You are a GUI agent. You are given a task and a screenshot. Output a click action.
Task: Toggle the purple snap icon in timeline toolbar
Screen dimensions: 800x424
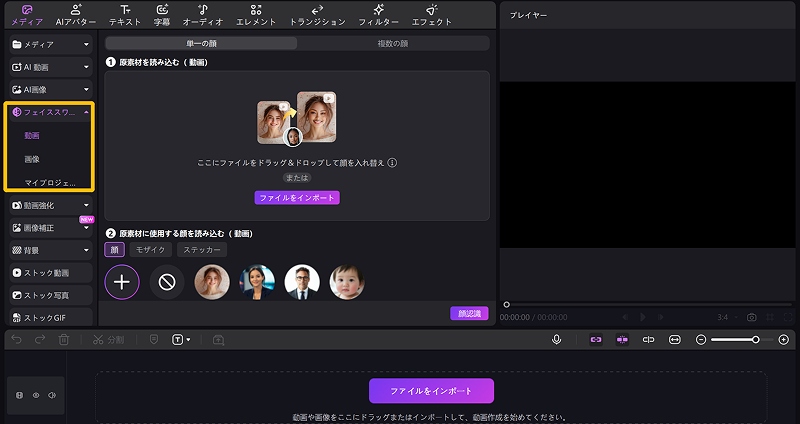tap(622, 340)
